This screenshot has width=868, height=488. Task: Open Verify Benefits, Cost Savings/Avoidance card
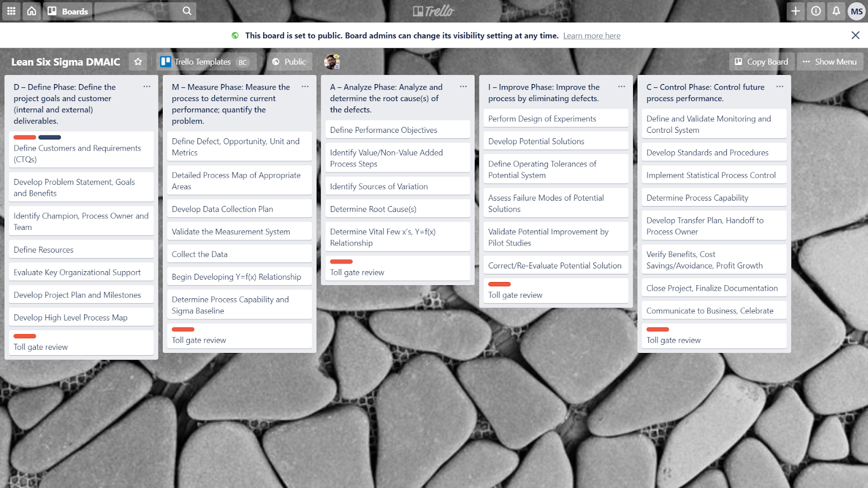pos(714,260)
